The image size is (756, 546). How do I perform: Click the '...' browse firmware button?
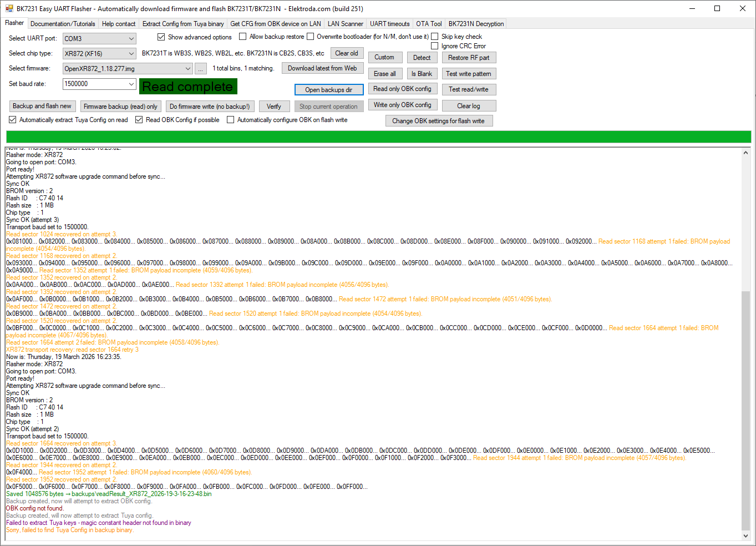201,69
